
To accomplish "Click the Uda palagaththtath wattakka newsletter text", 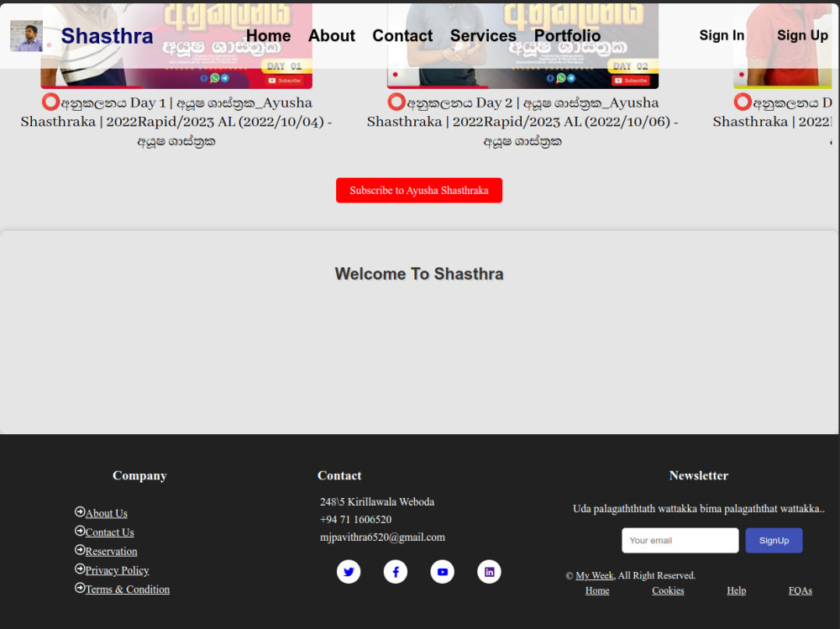I will pos(699,508).
